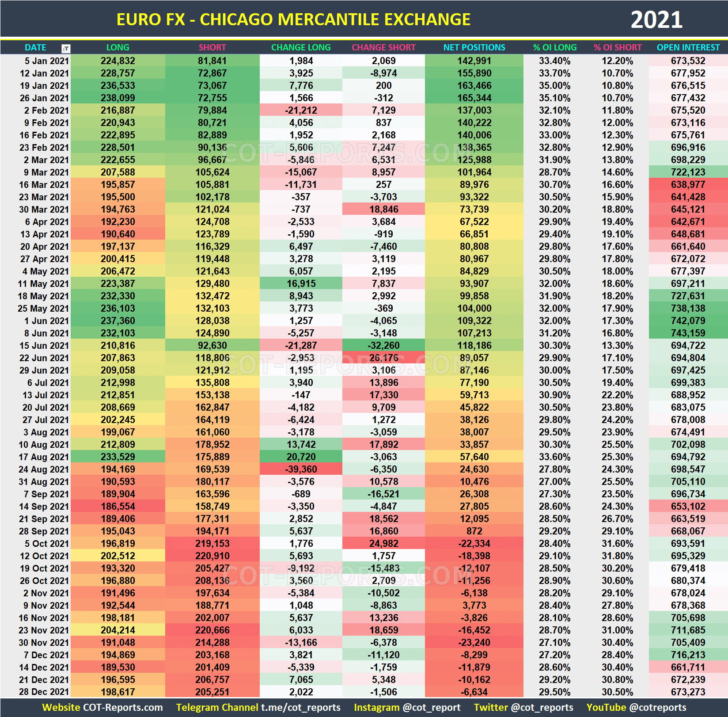The image size is (728, 717).
Task: Select the LONG column header
Action: click(118, 47)
